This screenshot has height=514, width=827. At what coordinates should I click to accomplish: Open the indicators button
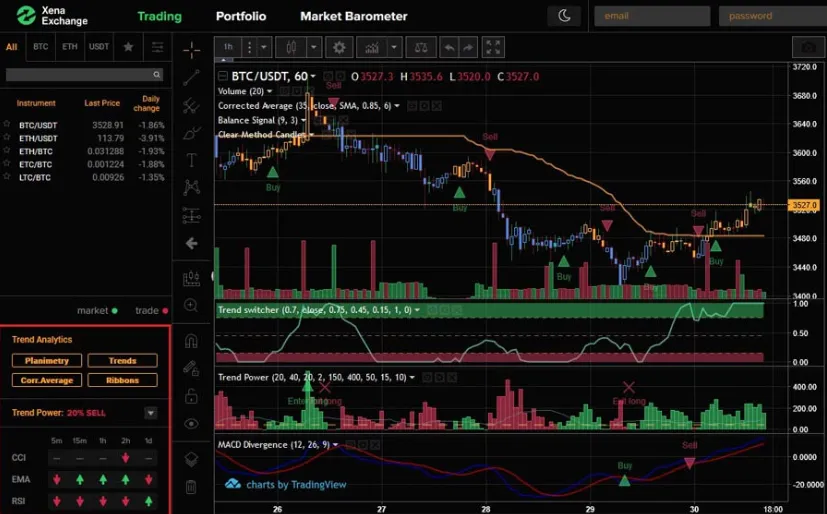[x=372, y=47]
